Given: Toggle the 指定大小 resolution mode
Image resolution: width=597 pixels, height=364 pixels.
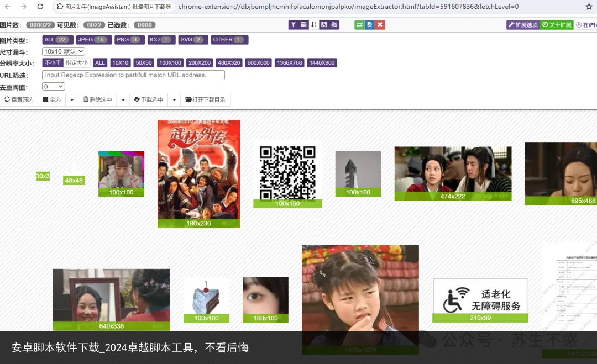Looking at the screenshot, I should coord(77,63).
